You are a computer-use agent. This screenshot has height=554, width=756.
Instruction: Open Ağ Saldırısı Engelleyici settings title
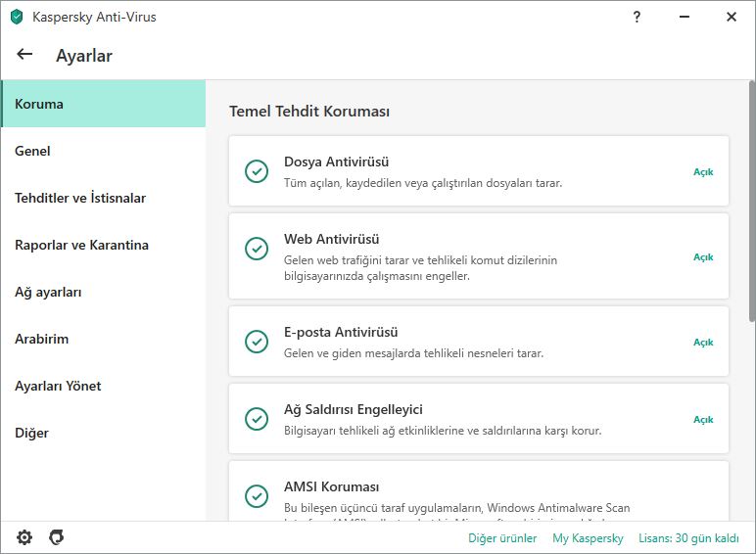pos(353,409)
